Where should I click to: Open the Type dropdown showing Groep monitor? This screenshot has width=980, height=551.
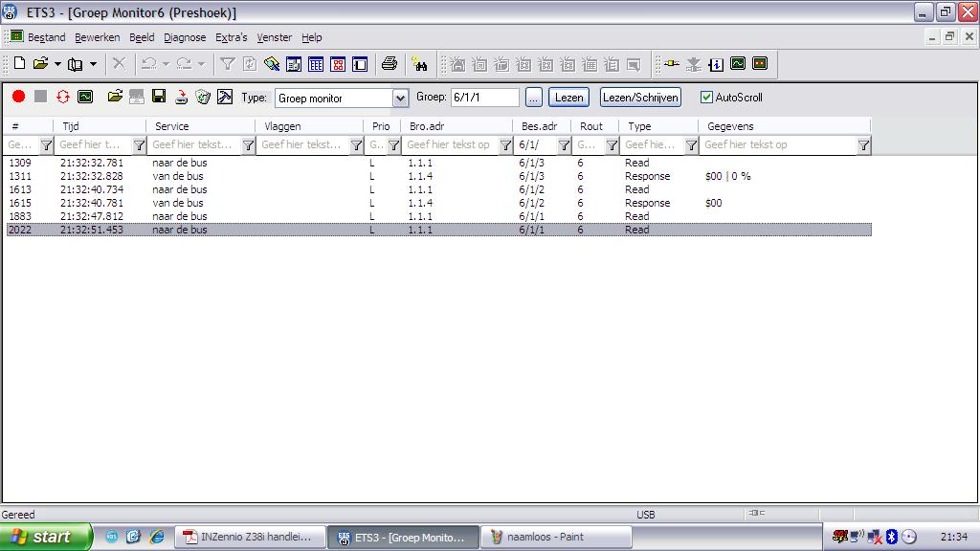click(x=400, y=98)
